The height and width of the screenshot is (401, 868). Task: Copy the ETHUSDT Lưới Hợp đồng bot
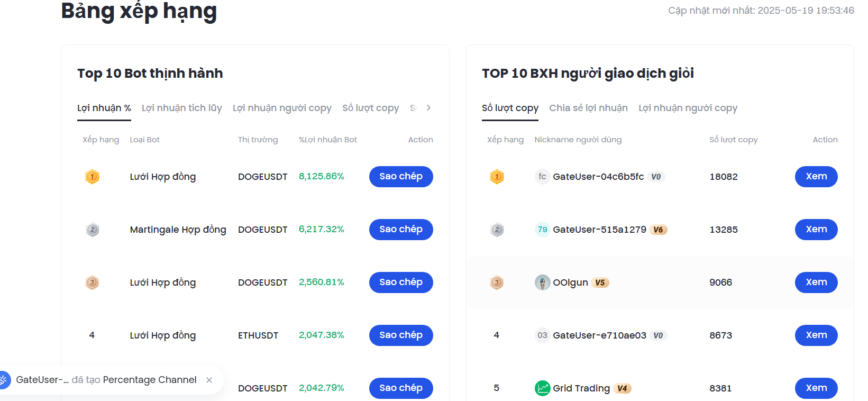point(400,335)
